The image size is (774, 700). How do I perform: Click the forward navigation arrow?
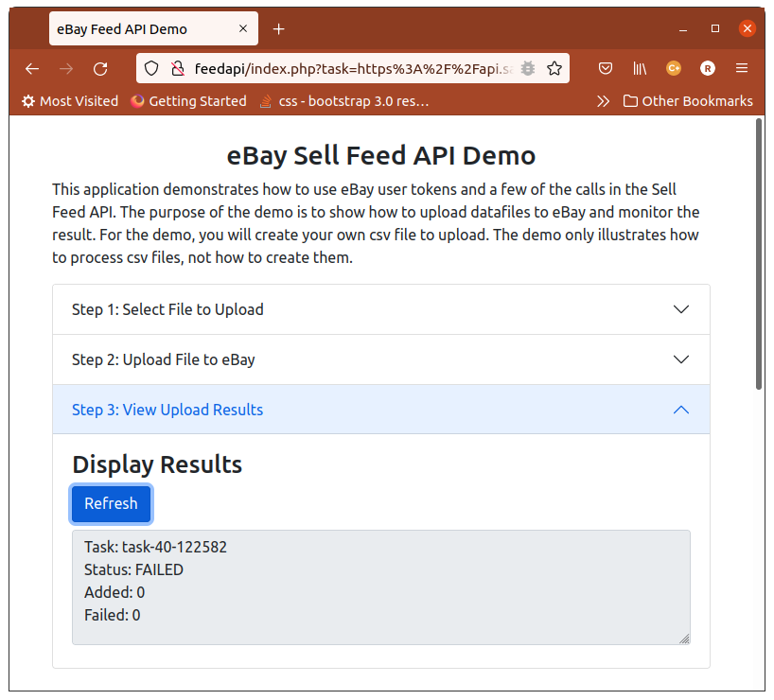[66, 69]
